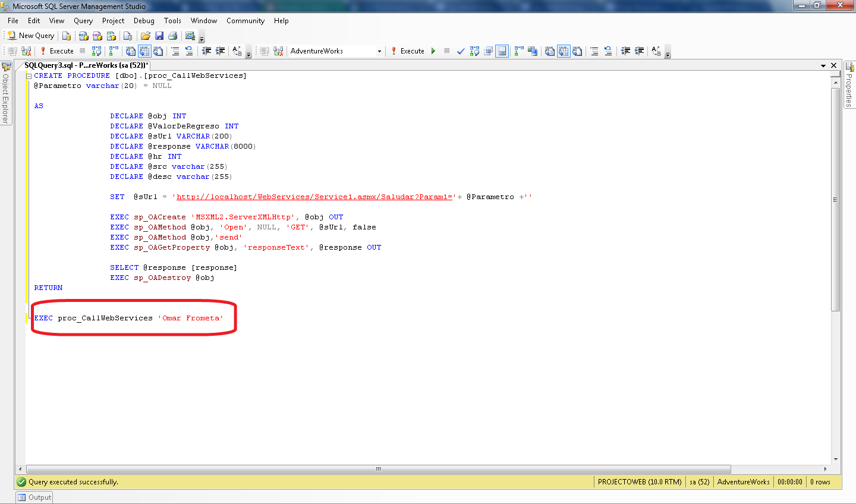The image size is (856, 504).
Task: Increase indent, icon right of the database dropdown
Action: [639, 51]
